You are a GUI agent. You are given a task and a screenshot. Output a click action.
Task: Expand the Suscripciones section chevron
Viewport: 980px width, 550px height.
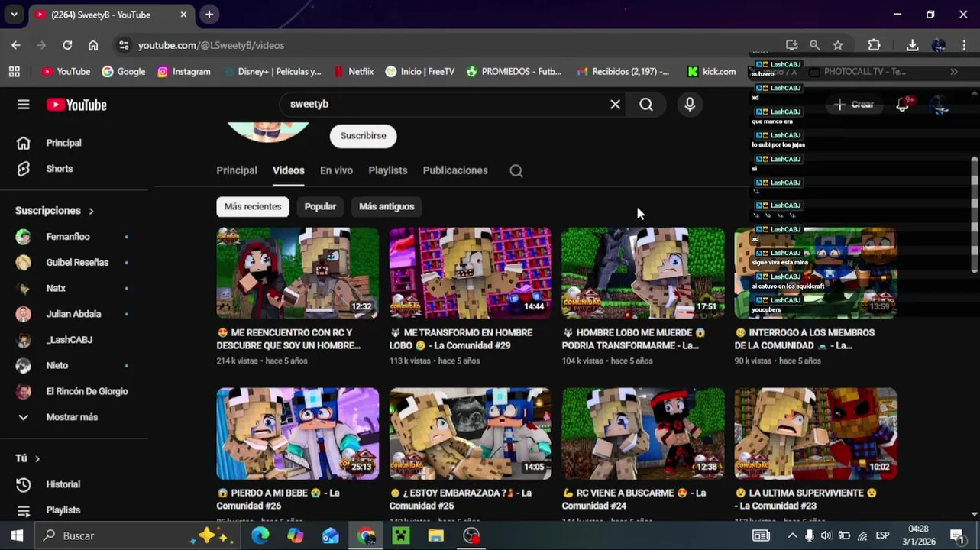point(91,211)
